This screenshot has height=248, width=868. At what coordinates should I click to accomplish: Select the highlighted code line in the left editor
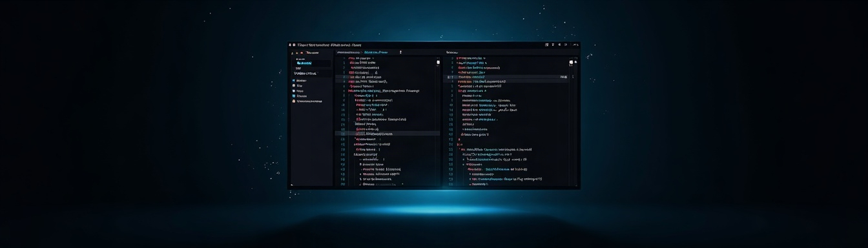click(387, 134)
